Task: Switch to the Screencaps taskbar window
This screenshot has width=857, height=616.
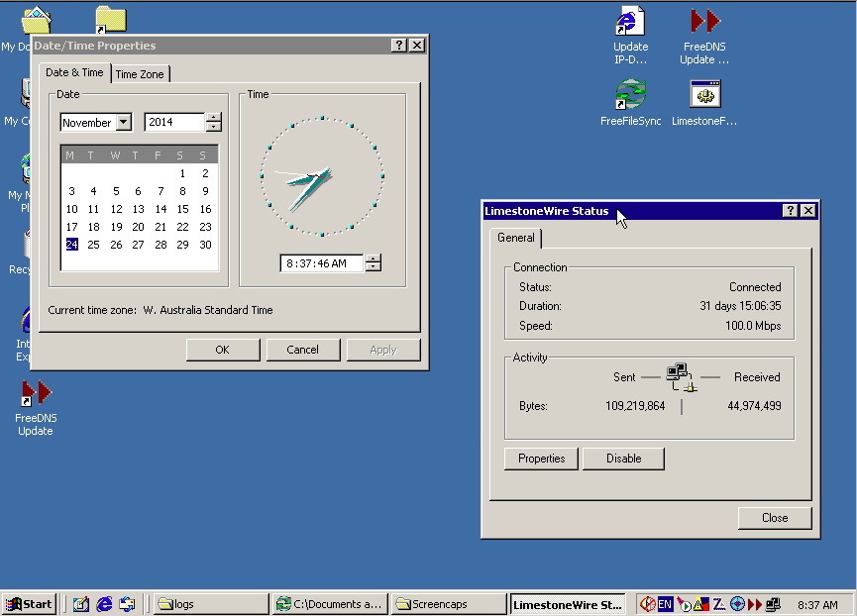Action: pyautogui.click(x=449, y=604)
